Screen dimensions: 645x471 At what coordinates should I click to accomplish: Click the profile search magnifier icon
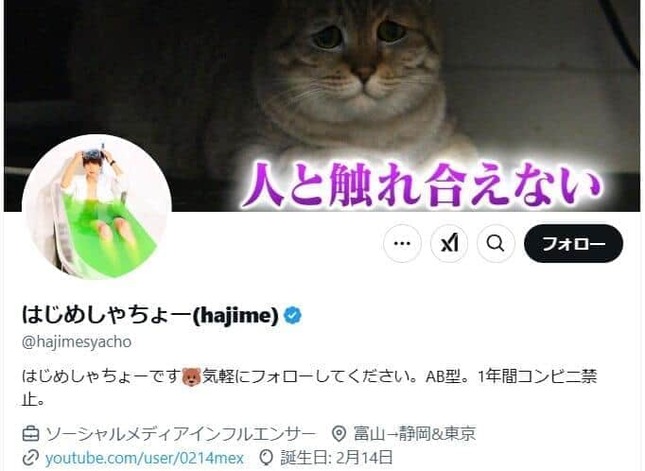(495, 244)
